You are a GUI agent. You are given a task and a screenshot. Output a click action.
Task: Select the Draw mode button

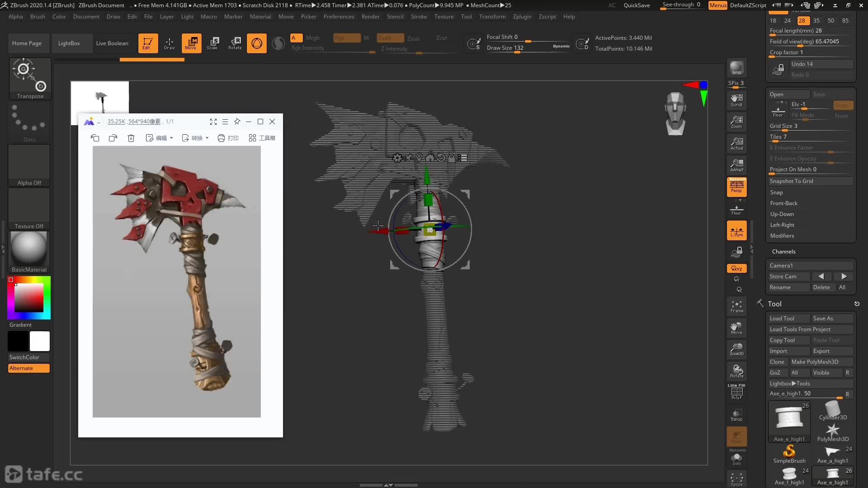click(170, 43)
